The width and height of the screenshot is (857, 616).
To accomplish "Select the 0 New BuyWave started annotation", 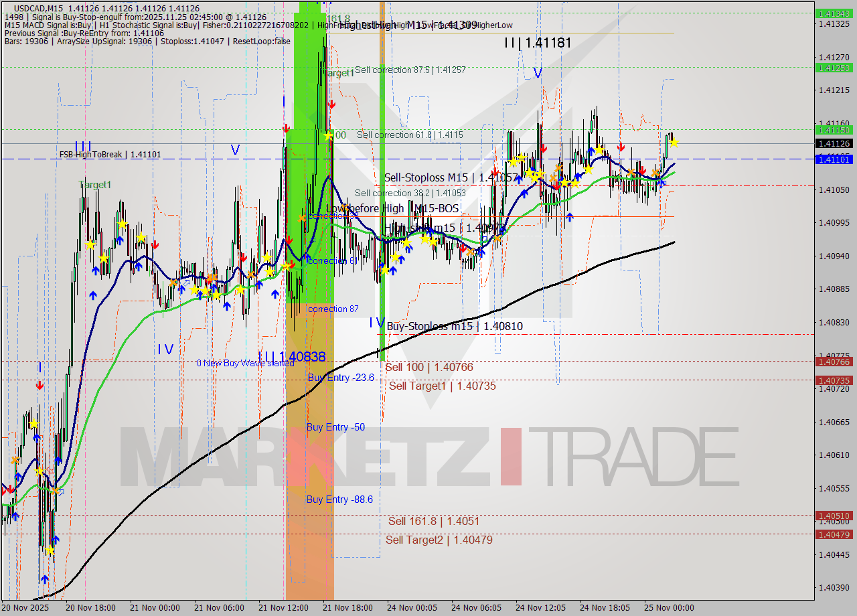I will coord(246,363).
